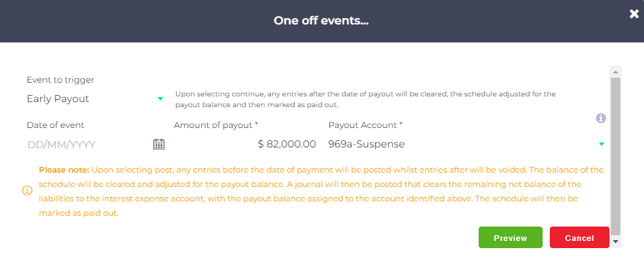The image size is (644, 269).
Task: Select the Early Payout event value
Action: 58,99
